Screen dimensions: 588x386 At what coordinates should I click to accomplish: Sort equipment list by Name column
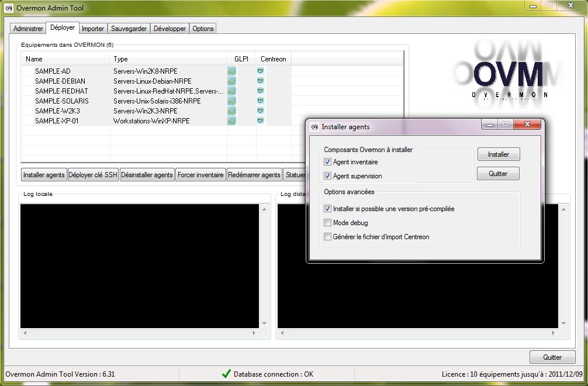click(x=66, y=59)
